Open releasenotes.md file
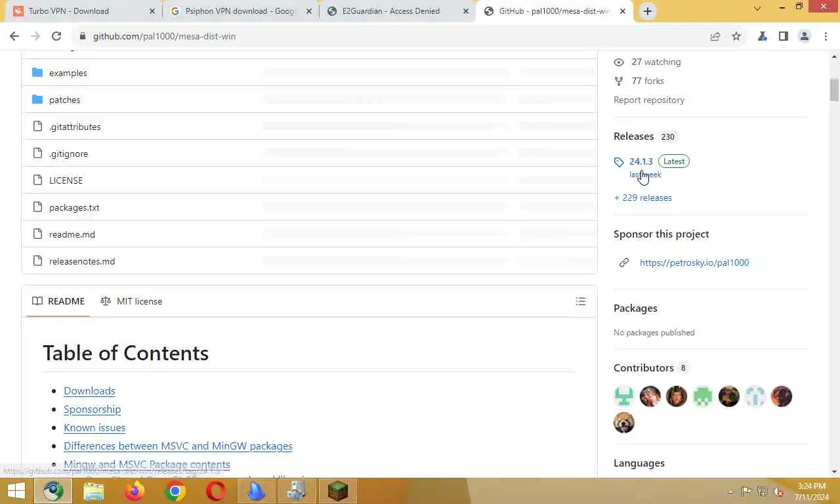840x504 pixels. tap(82, 261)
